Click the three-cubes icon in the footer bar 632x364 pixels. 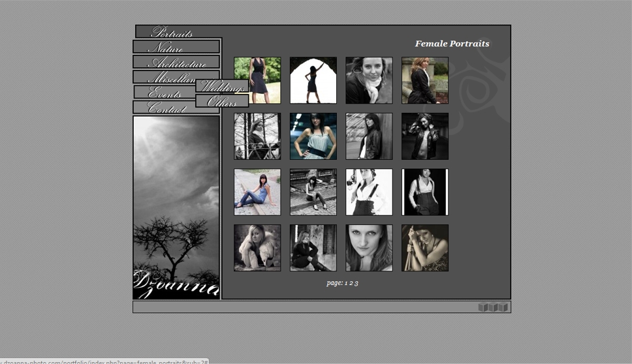click(492, 307)
